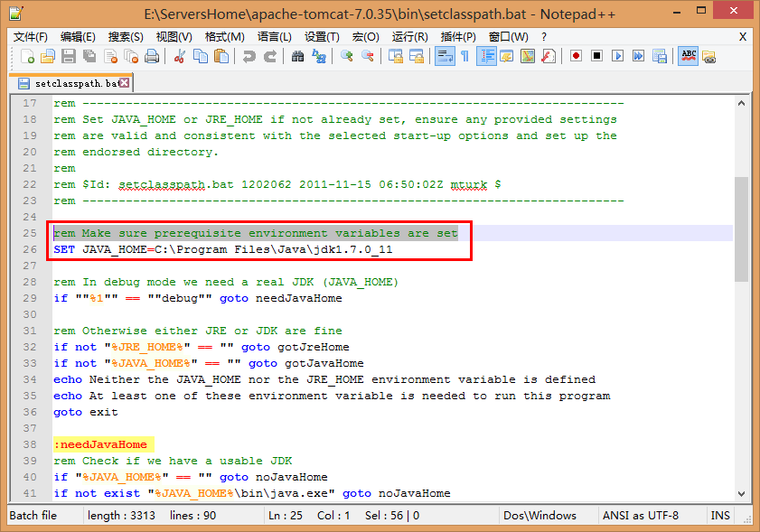Click the ':needJavaHome' label on line 38

[100, 444]
